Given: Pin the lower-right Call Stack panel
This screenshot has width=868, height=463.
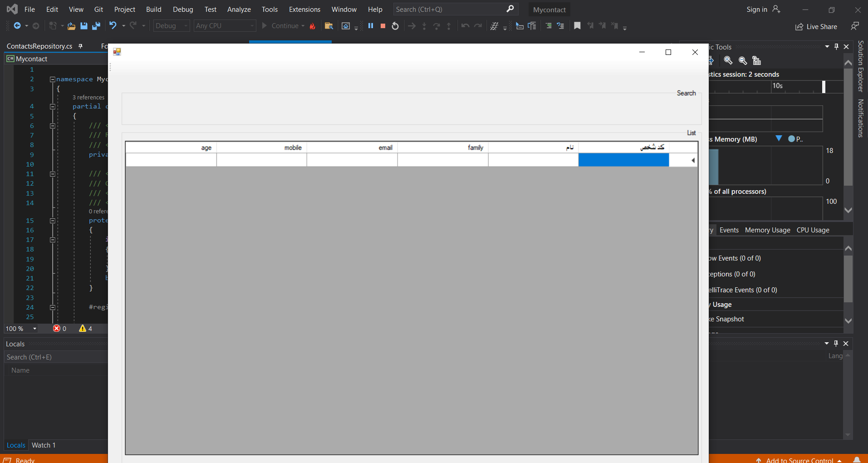Looking at the screenshot, I should 836,344.
